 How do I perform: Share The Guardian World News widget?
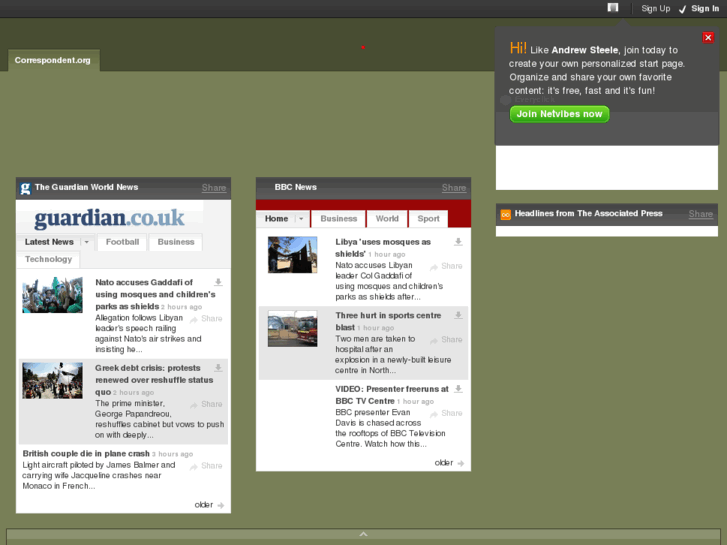point(214,188)
